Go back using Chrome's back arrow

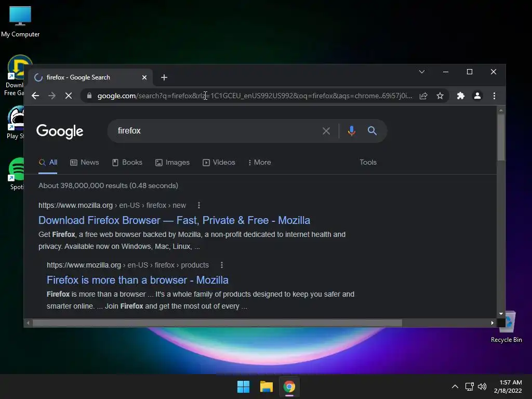point(35,96)
